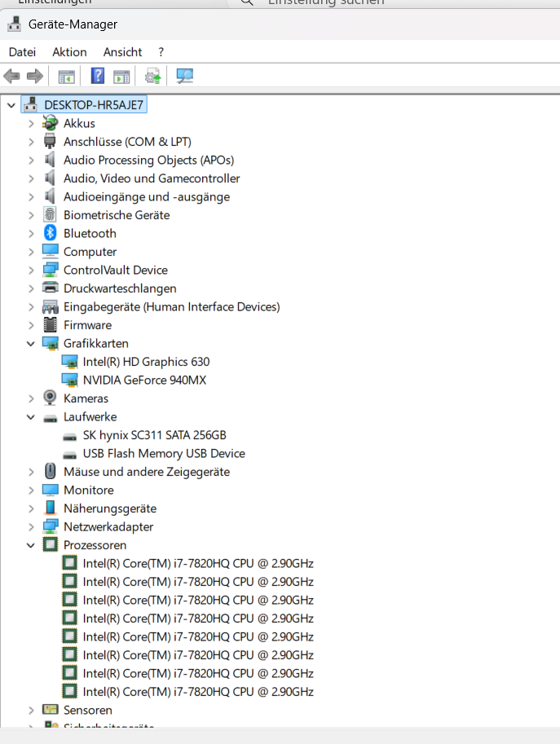Expand the Netzwerkadapter category
Image resolution: width=560 pixels, height=744 pixels.
click(31, 526)
